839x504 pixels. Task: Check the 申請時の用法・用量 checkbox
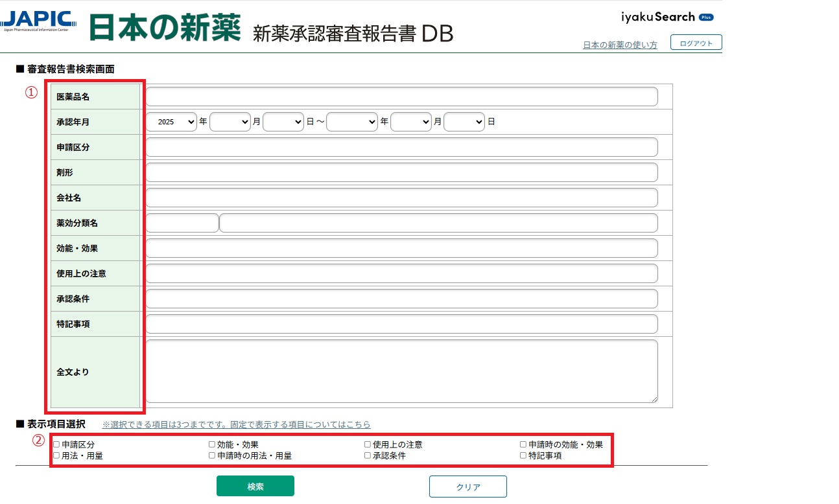pos(212,455)
